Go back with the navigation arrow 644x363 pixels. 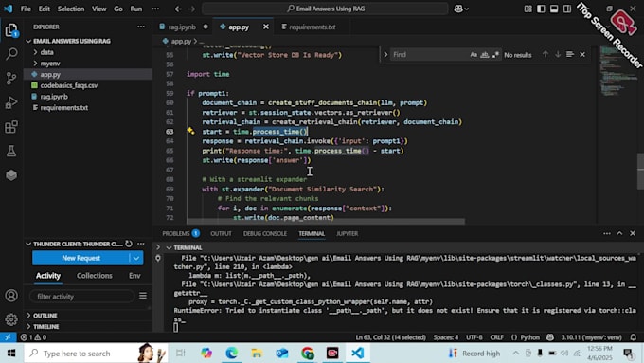pyautogui.click(x=178, y=9)
